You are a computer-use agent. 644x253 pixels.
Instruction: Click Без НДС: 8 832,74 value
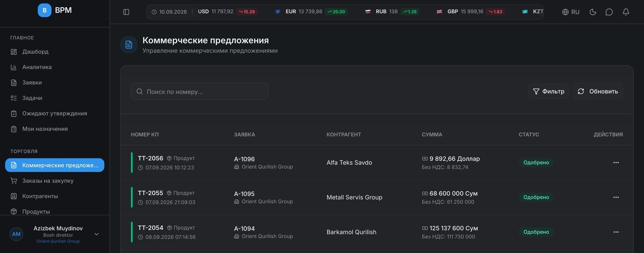point(445,167)
